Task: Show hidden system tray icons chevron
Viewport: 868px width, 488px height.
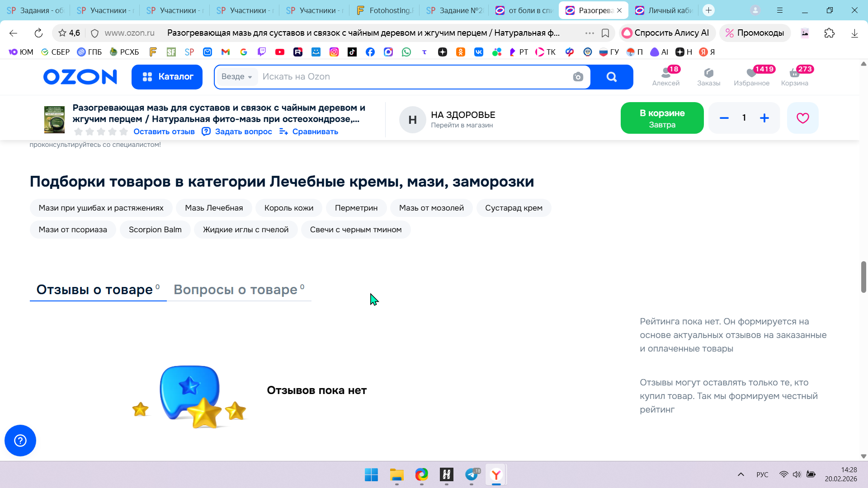Action: tap(741, 474)
